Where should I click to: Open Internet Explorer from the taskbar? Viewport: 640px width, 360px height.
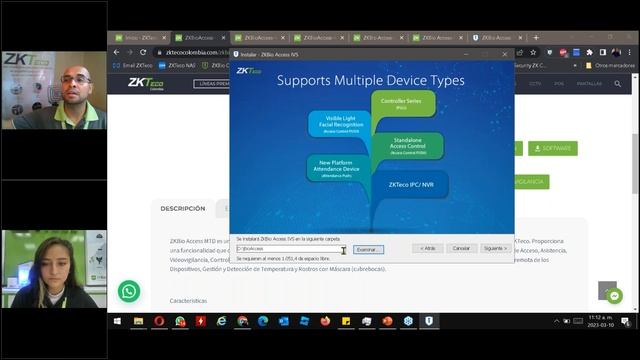(x=221, y=321)
